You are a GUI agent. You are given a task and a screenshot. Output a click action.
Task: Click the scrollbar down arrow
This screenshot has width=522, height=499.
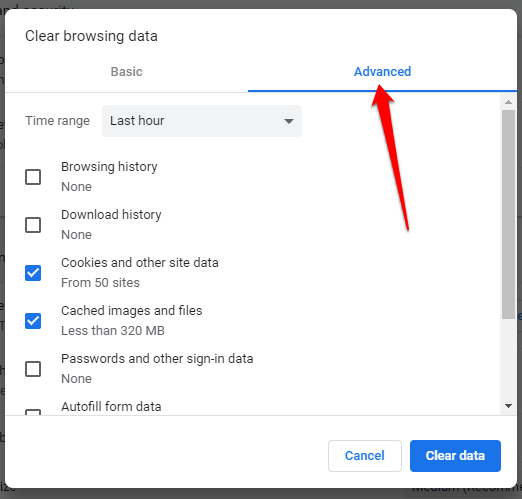[x=508, y=406]
